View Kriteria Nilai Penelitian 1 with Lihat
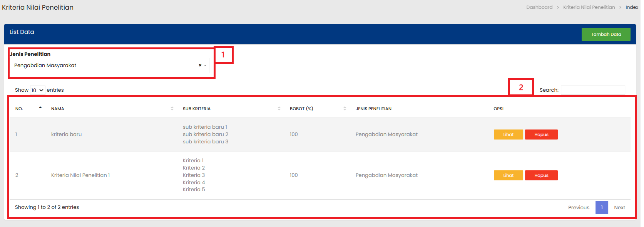Screen dimensions: 644x227 tap(508, 175)
